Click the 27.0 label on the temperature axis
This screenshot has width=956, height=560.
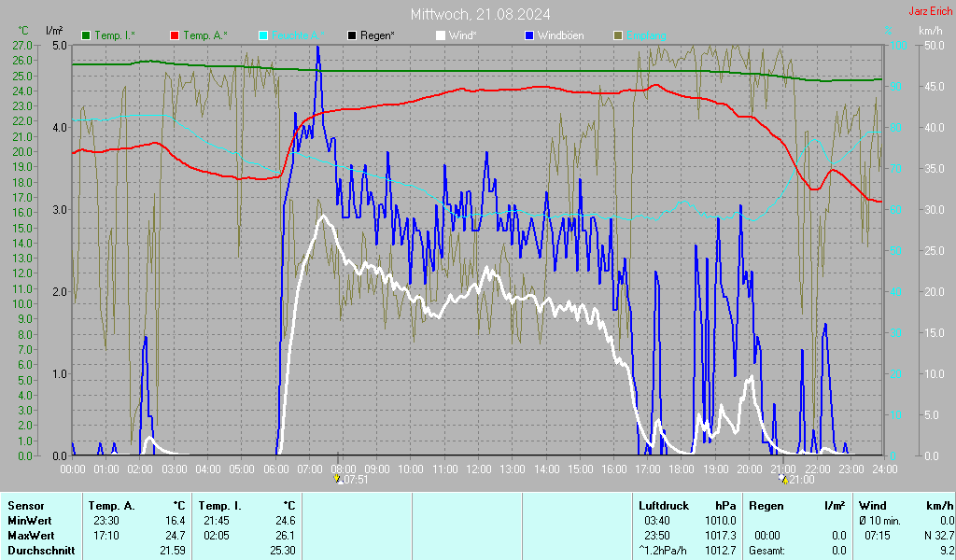pos(22,46)
